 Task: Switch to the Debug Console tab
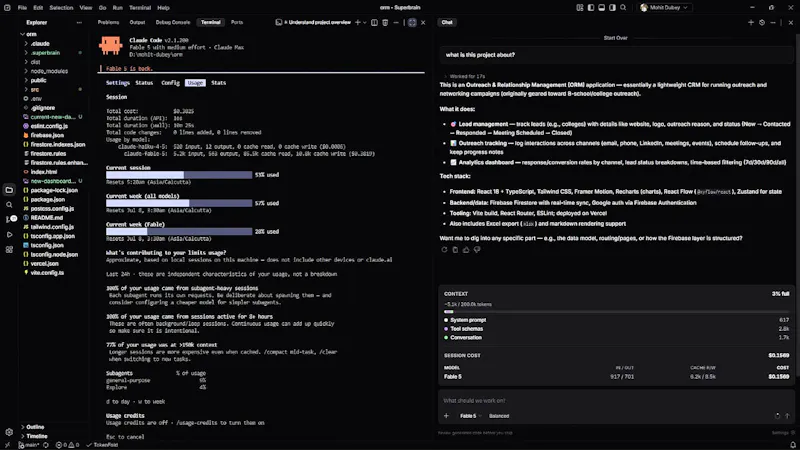pos(173,22)
